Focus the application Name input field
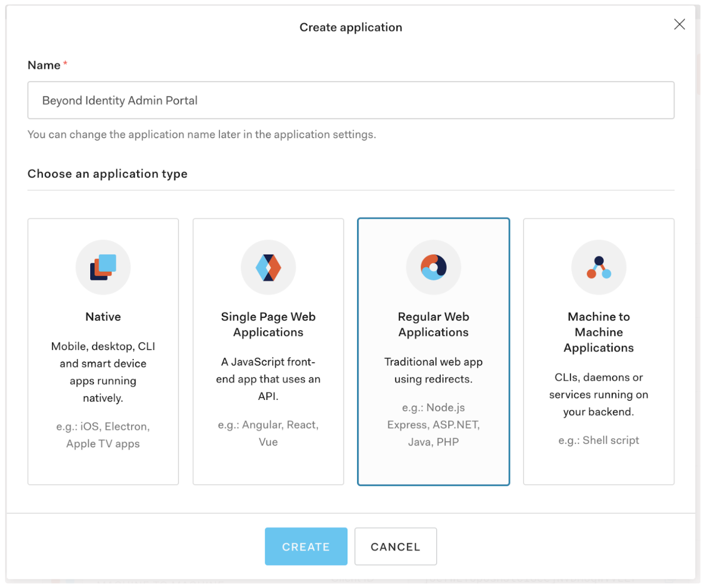The width and height of the screenshot is (706, 588). [351, 100]
